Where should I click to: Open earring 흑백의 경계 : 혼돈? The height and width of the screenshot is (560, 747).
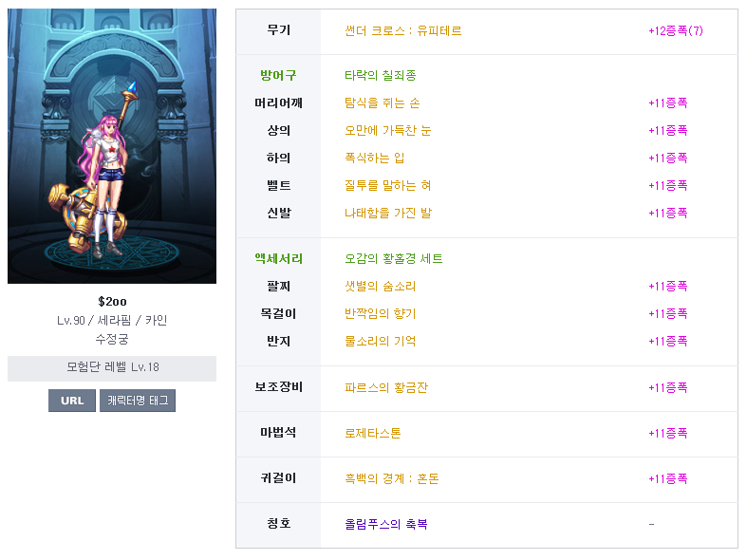(x=392, y=479)
